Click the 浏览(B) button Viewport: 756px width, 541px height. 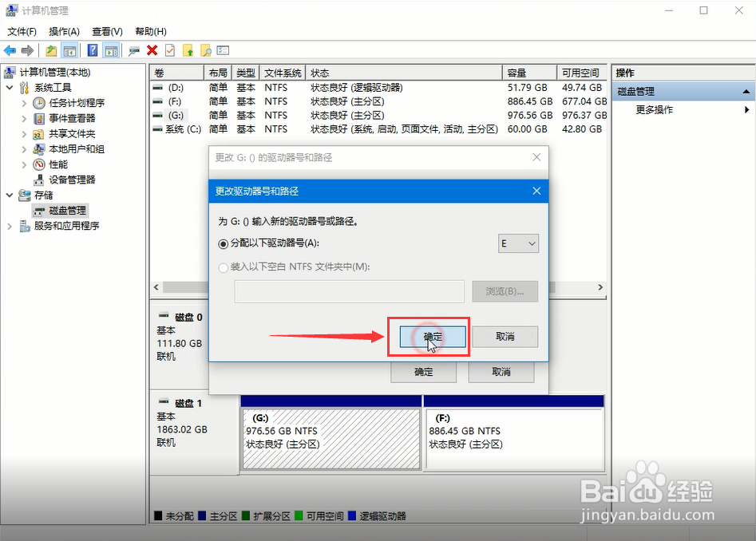coord(505,291)
